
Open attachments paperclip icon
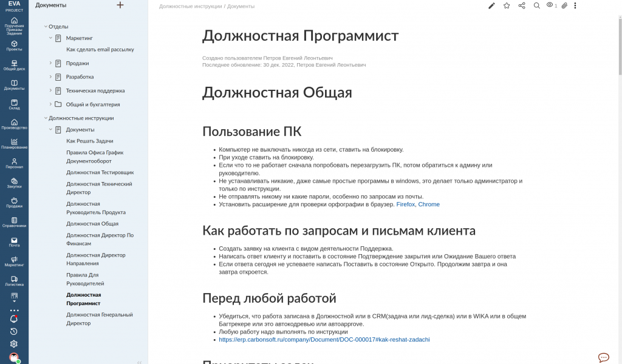pos(564,5)
